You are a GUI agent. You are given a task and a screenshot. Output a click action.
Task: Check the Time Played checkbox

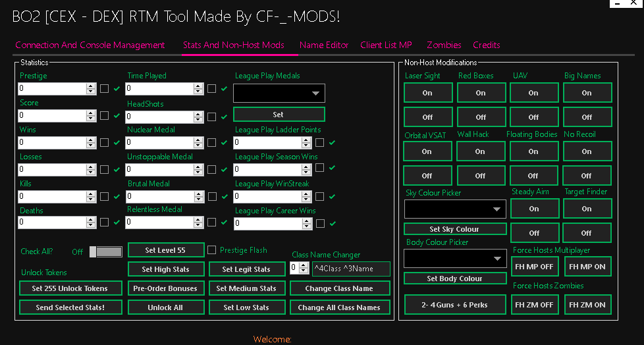(211, 88)
